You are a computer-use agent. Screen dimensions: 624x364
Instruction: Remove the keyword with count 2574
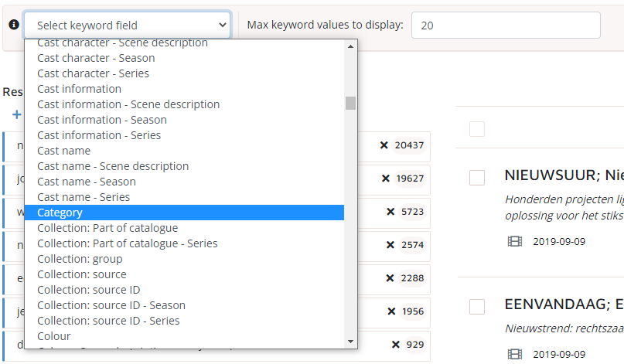click(x=390, y=245)
